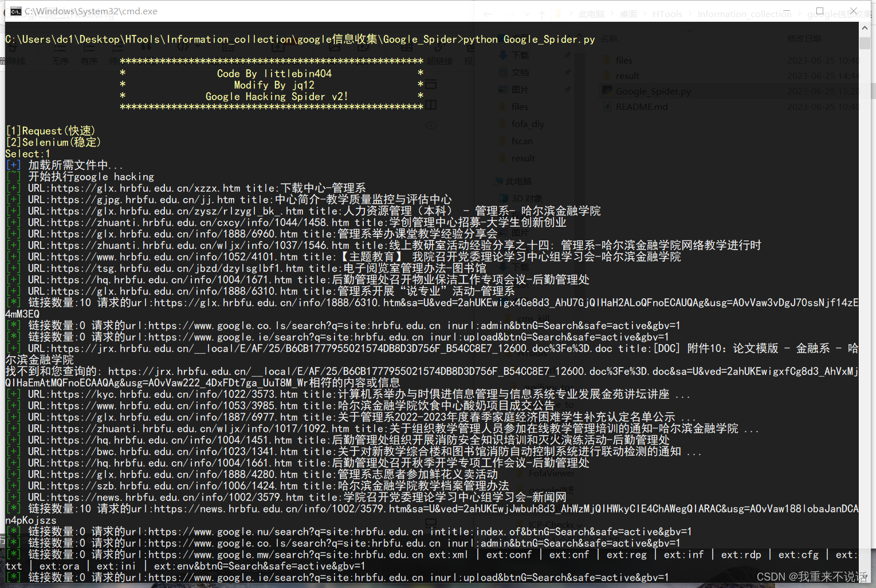Click the google.nu intitle:index.of request line

349,531
